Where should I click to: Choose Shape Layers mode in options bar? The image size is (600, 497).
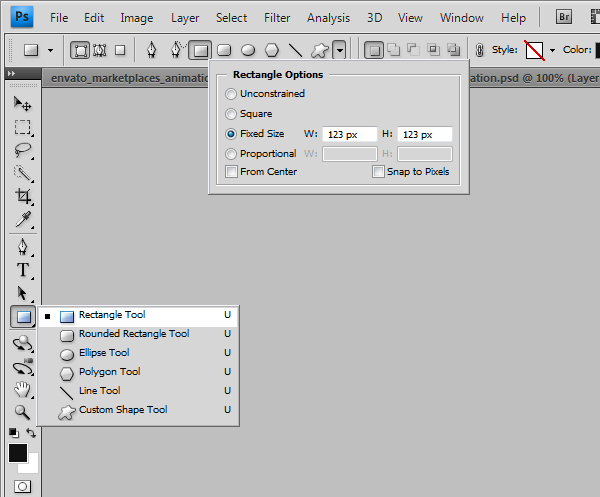click(x=80, y=50)
